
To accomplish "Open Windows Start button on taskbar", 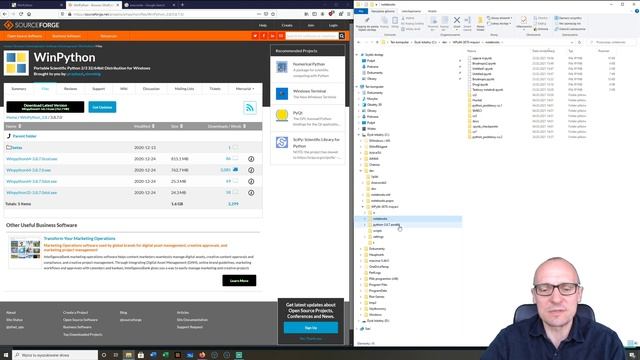I will [x=6, y=355].
